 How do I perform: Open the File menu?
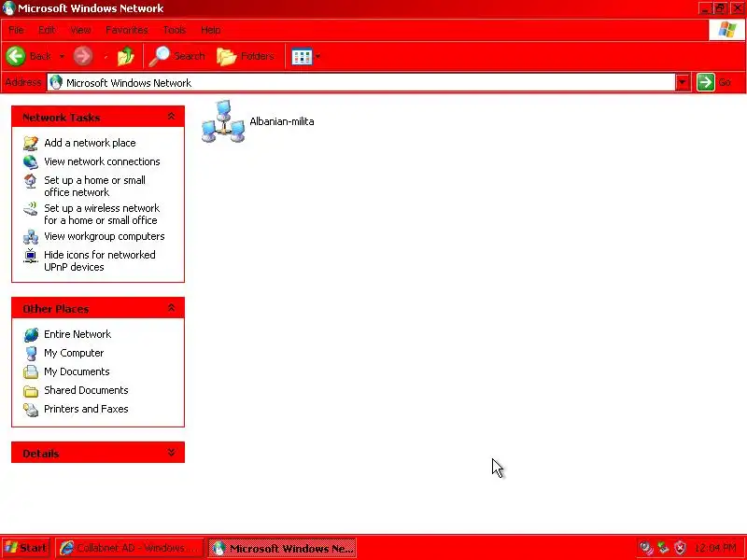[x=16, y=30]
